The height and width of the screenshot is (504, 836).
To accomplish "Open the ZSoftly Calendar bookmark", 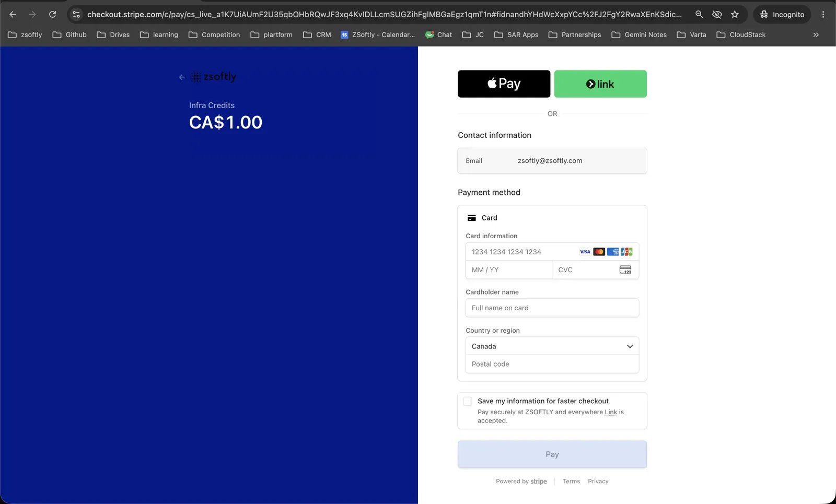I will tap(378, 35).
